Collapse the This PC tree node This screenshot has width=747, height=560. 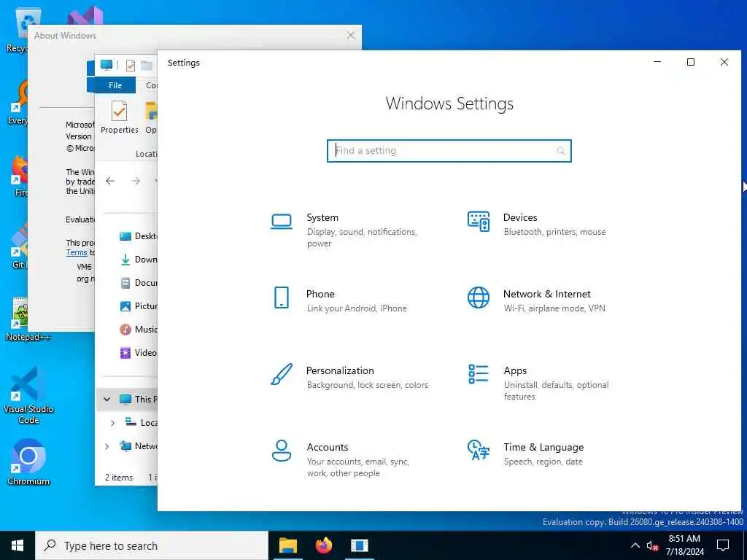click(107, 400)
